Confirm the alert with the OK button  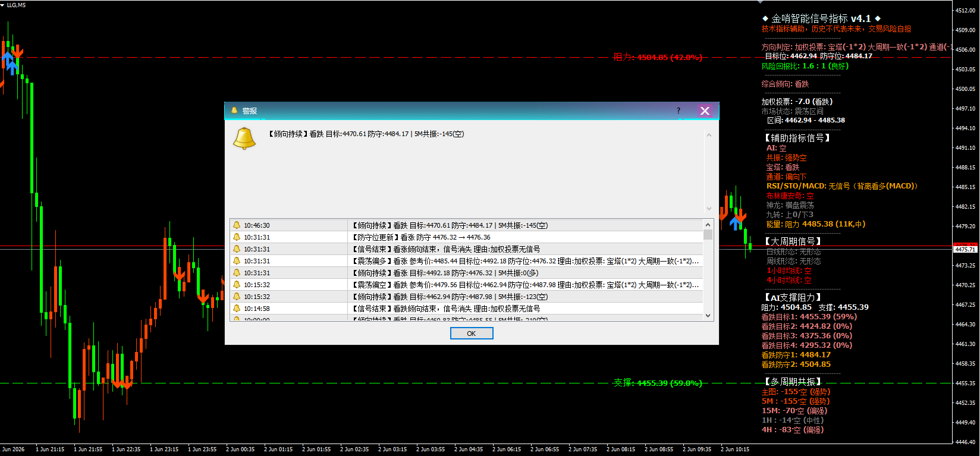point(472,334)
